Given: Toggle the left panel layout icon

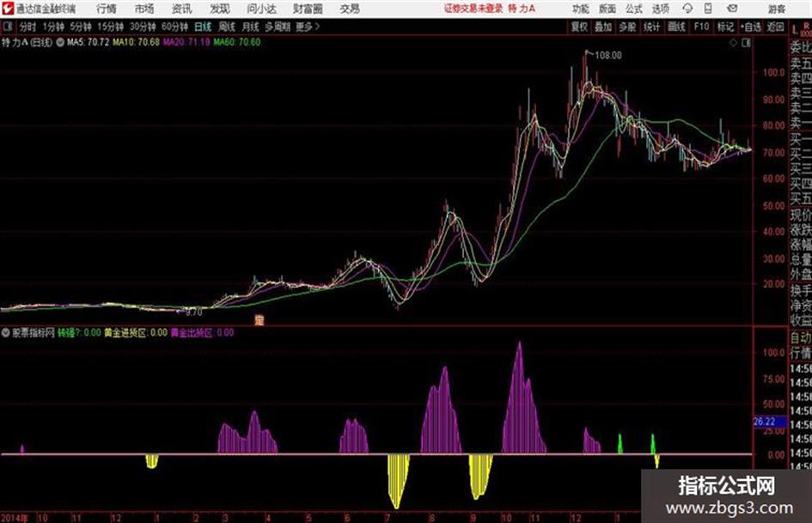Looking at the screenshot, I should (7, 27).
